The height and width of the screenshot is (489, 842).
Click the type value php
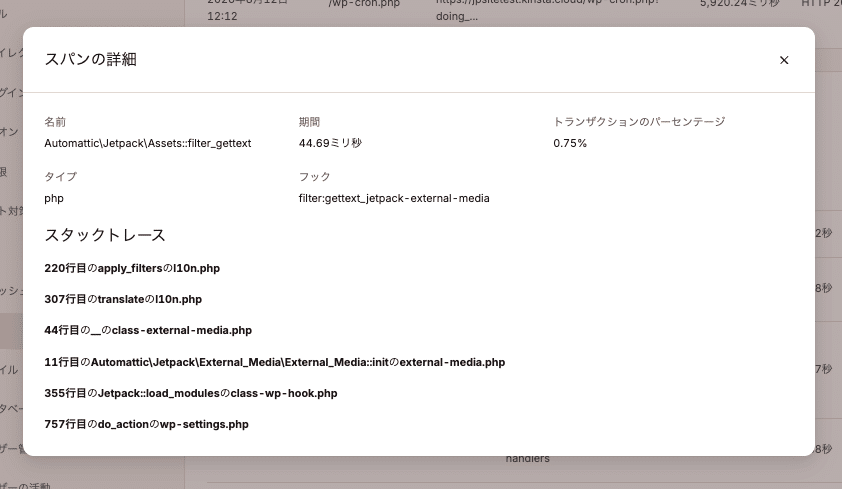point(54,199)
